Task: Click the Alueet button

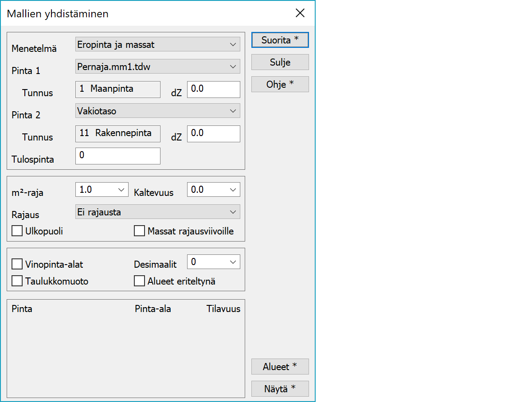Action: pyautogui.click(x=280, y=367)
